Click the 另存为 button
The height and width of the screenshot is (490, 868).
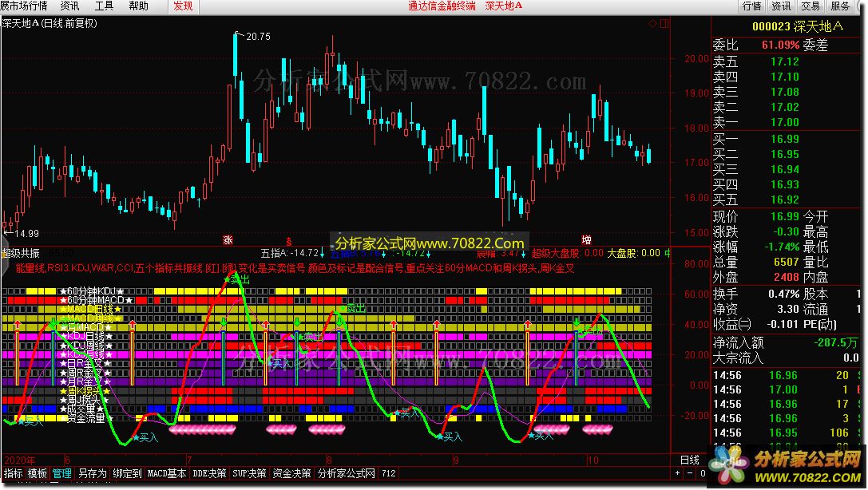[92, 473]
